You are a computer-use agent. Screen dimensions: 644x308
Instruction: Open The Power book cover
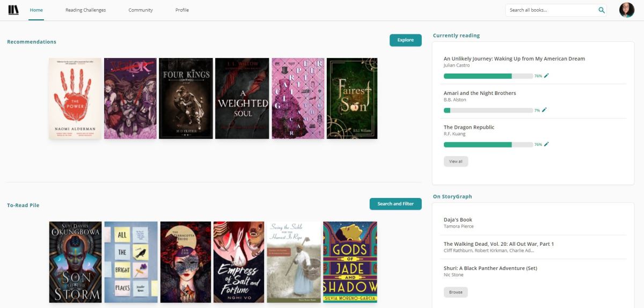(x=75, y=99)
